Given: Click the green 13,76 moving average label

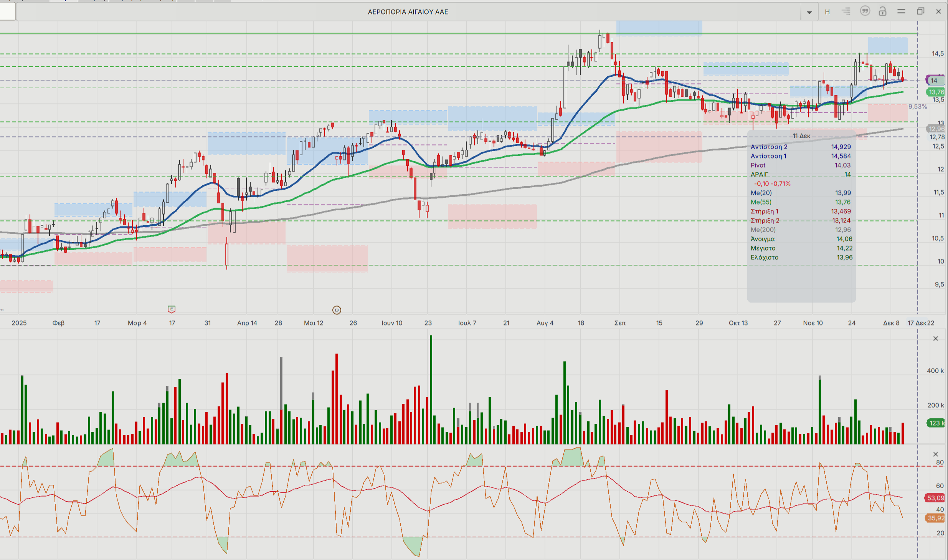Looking at the screenshot, I should tap(936, 92).
